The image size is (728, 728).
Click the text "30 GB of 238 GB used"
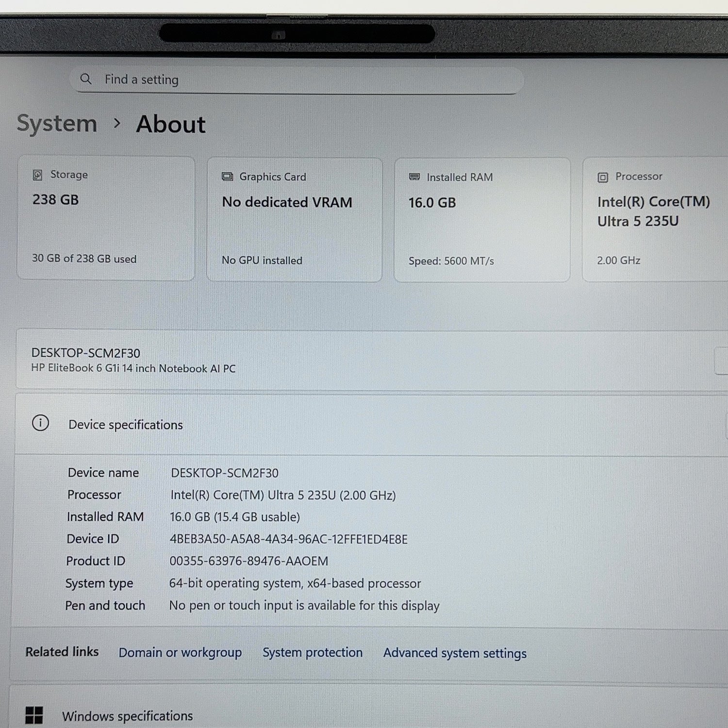pyautogui.click(x=84, y=259)
